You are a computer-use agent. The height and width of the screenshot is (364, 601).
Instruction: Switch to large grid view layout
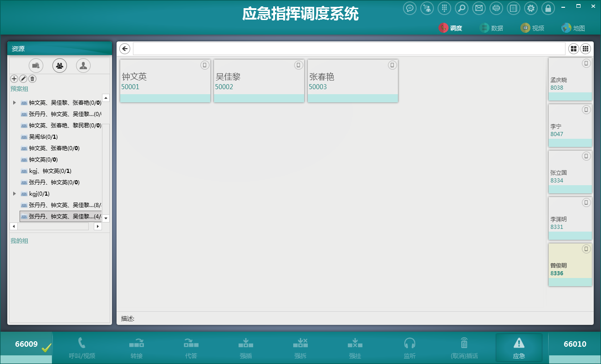(x=574, y=49)
